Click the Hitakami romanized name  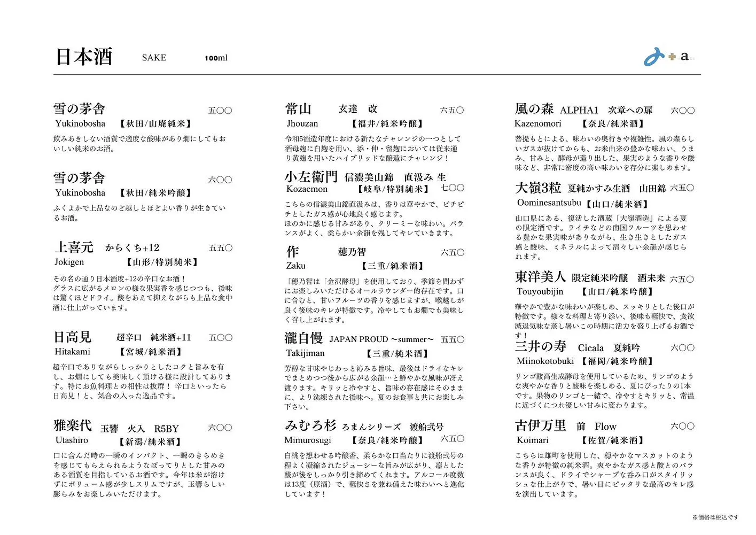[73, 352]
